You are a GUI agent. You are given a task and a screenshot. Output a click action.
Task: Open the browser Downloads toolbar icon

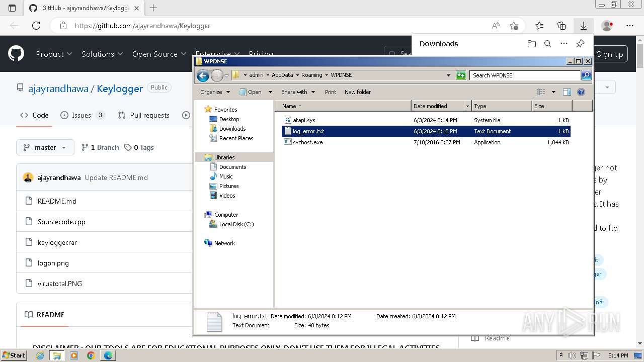[x=583, y=26]
